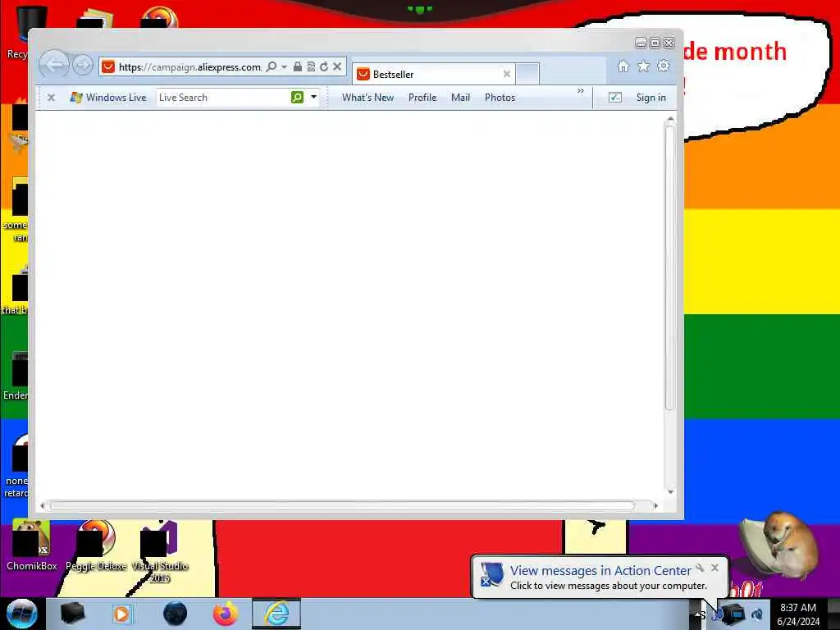Image resolution: width=840 pixels, height=630 pixels.
Task: Click the Compatibility View icon
Action: click(311, 66)
